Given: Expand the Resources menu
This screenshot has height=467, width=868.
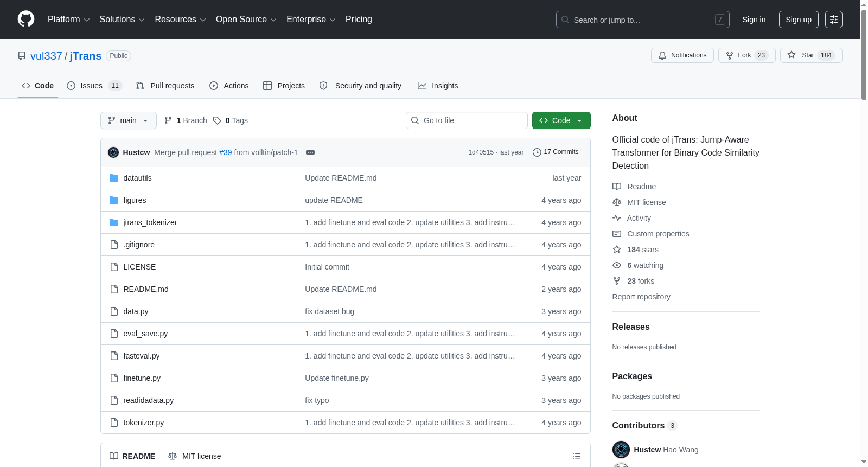Looking at the screenshot, I should (x=180, y=20).
